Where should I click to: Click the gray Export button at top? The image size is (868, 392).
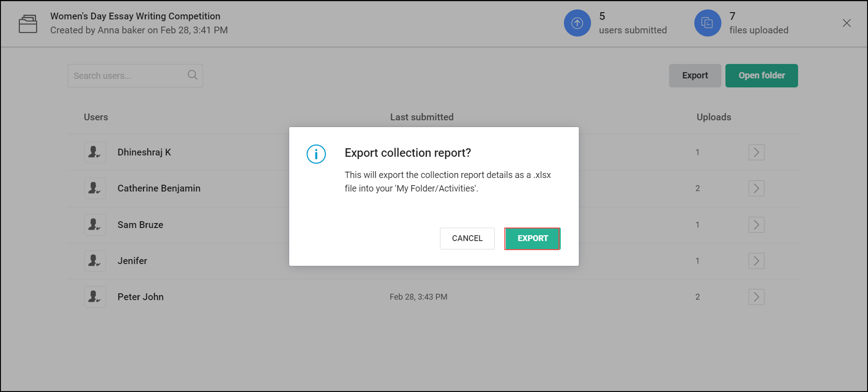tap(695, 76)
